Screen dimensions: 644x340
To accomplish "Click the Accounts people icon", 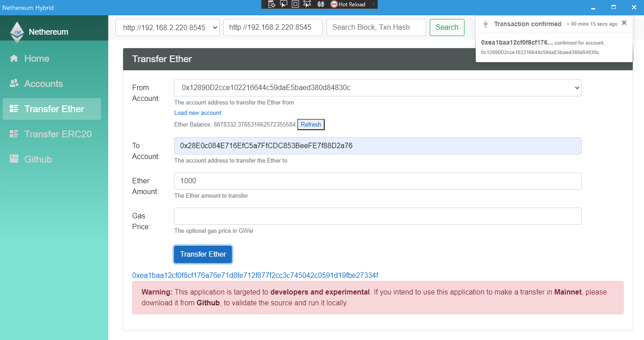I will [x=14, y=84].
